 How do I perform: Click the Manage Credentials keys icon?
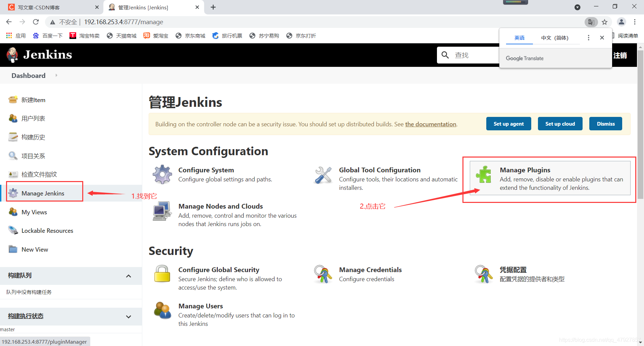(323, 274)
